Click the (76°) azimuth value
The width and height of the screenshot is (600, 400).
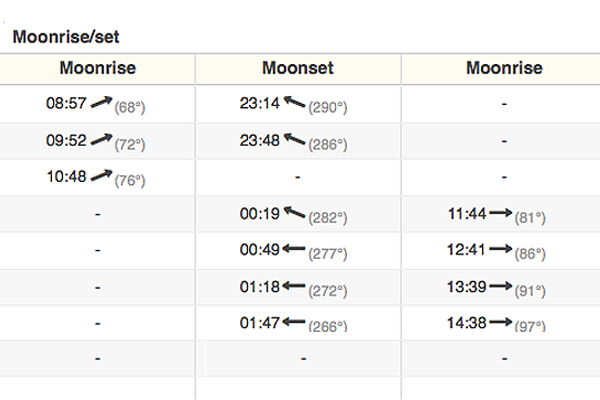130,181
